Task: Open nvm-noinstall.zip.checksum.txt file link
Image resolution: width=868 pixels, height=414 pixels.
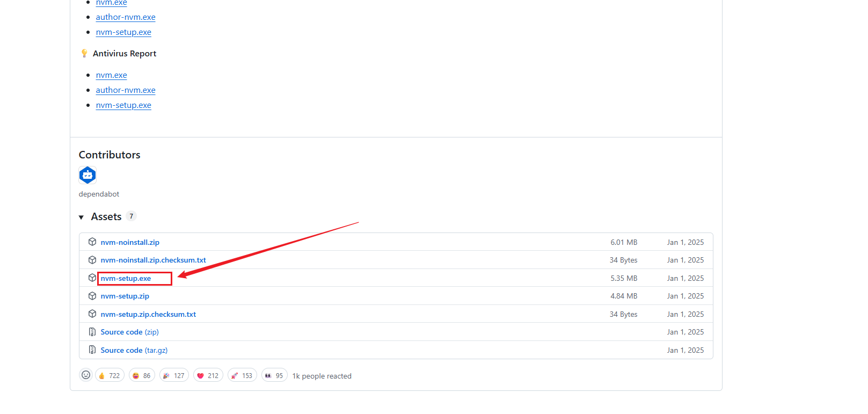Action: (x=153, y=260)
